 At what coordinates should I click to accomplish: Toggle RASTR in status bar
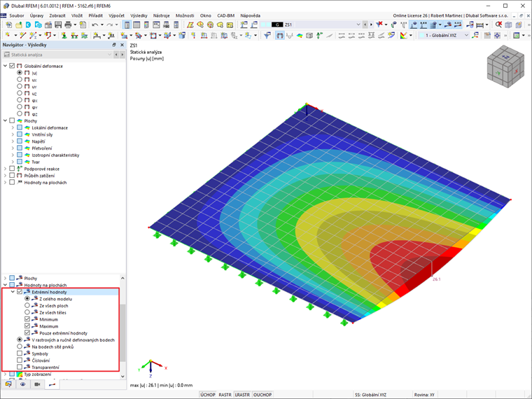[225, 395]
